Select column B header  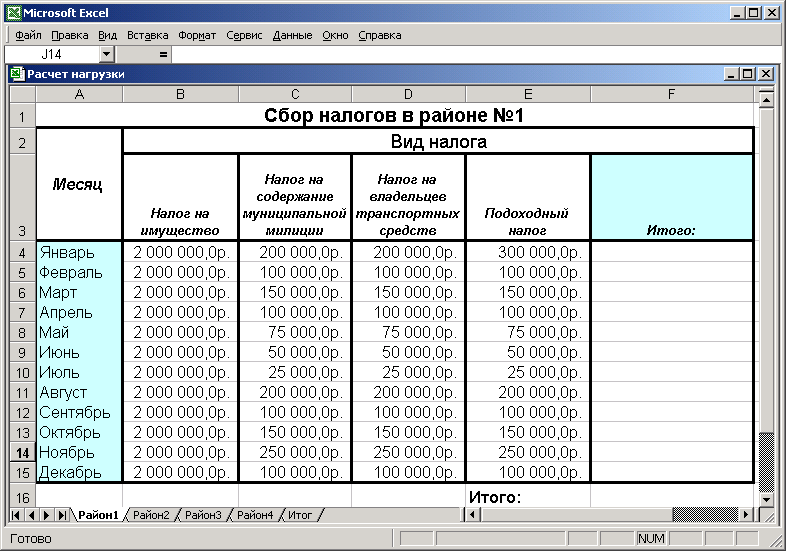pos(180,94)
